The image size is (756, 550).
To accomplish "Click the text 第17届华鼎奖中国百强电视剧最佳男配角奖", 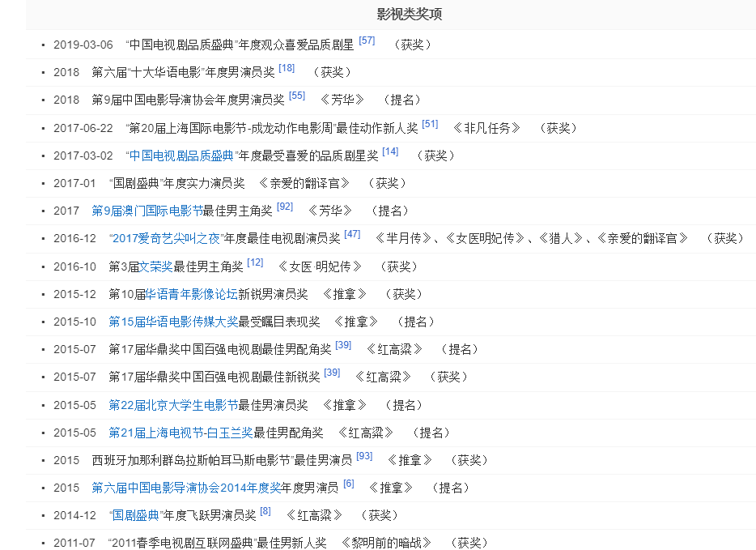I will (220, 349).
